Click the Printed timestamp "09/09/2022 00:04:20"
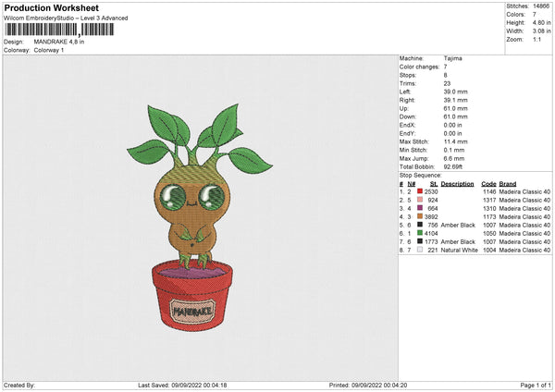 379,385
